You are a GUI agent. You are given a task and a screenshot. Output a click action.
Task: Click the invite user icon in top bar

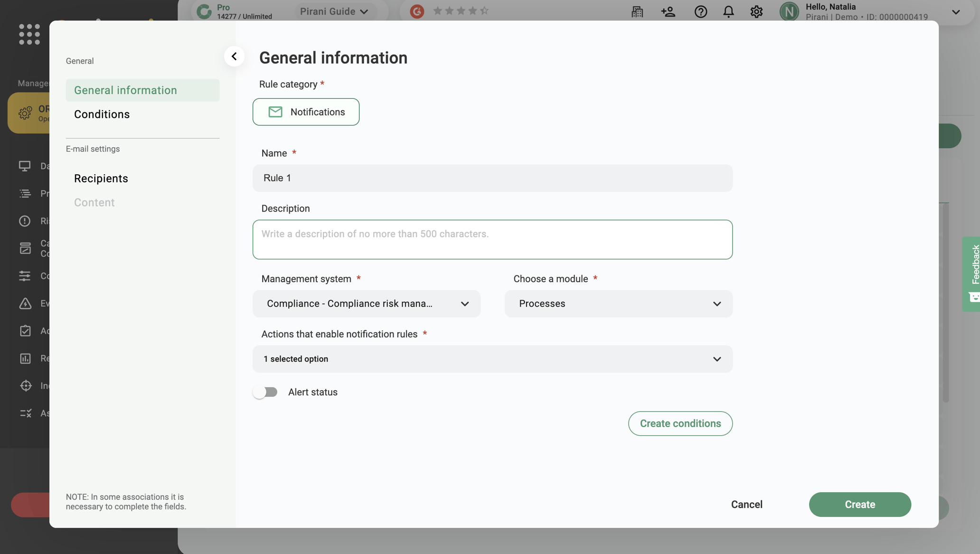[668, 11]
